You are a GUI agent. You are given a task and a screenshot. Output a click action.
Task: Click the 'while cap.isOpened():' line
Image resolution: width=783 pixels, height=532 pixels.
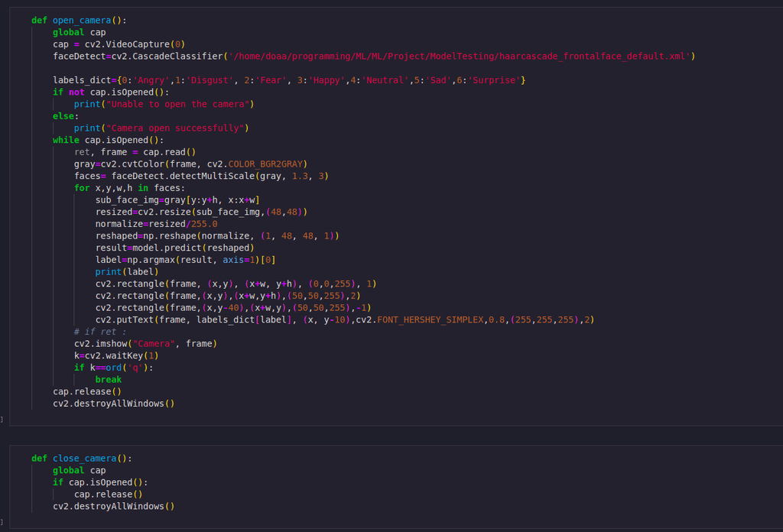click(x=109, y=140)
